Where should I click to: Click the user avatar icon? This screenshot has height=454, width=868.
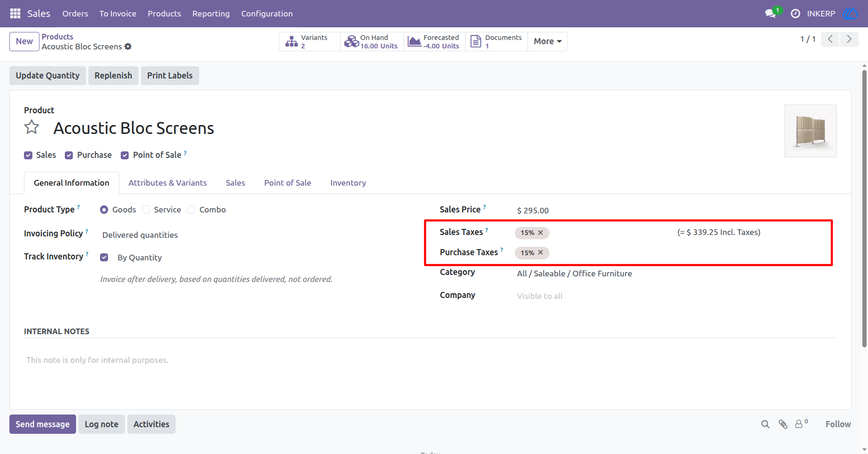coord(850,14)
